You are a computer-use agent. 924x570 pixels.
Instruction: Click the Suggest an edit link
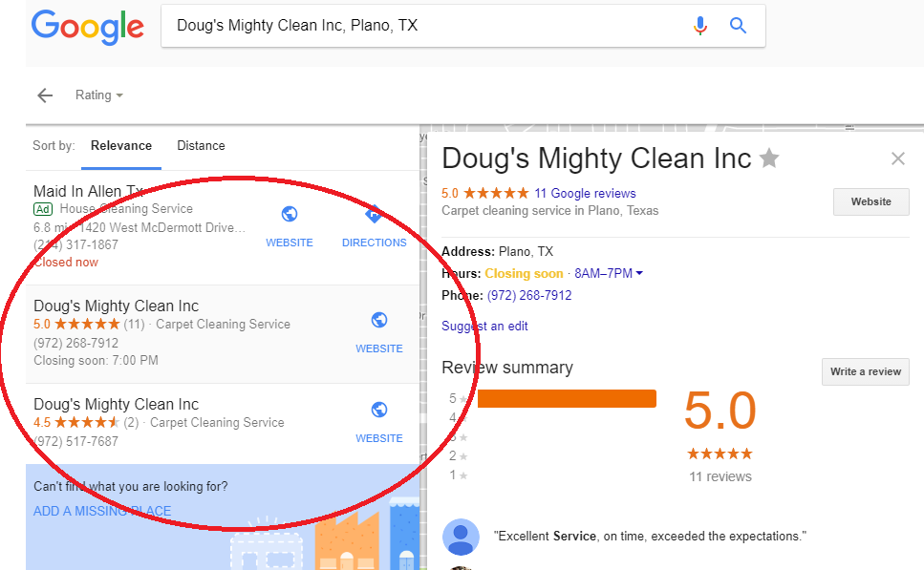click(x=484, y=327)
